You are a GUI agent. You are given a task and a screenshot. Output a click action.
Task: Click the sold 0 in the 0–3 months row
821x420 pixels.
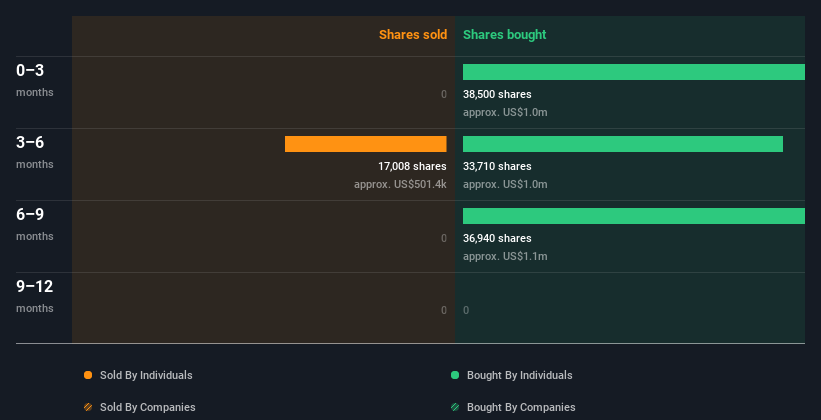point(444,94)
